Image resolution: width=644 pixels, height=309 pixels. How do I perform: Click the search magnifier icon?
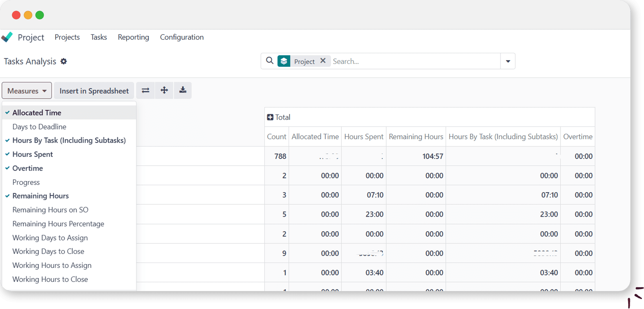269,61
